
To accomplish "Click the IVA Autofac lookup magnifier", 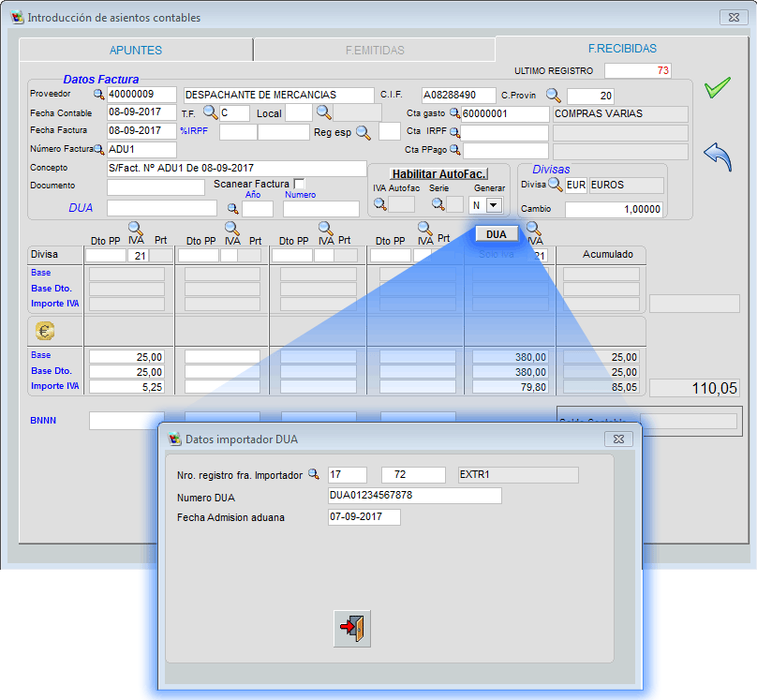I will (380, 204).
